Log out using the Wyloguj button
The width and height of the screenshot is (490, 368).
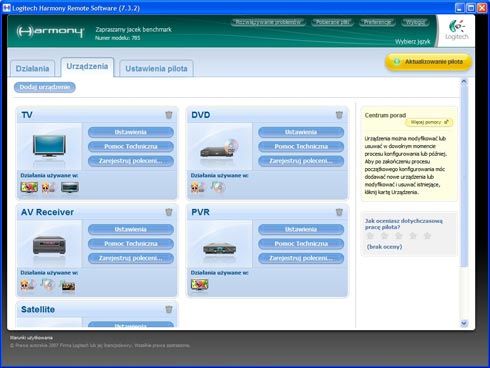point(415,22)
